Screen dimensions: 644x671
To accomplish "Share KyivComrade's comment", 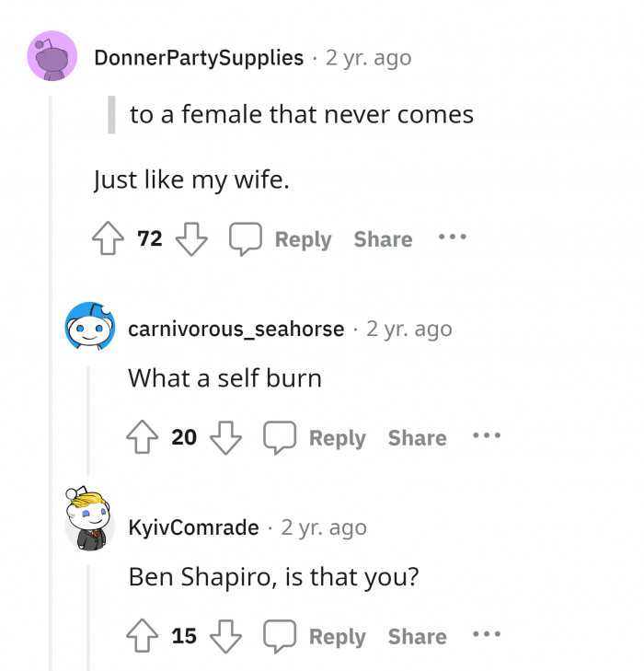I will (x=417, y=637).
